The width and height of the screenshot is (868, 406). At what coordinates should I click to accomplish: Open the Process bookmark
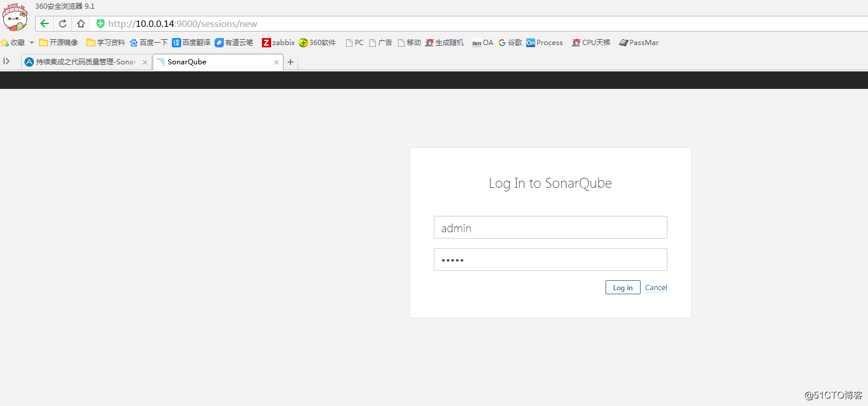[x=545, y=43]
